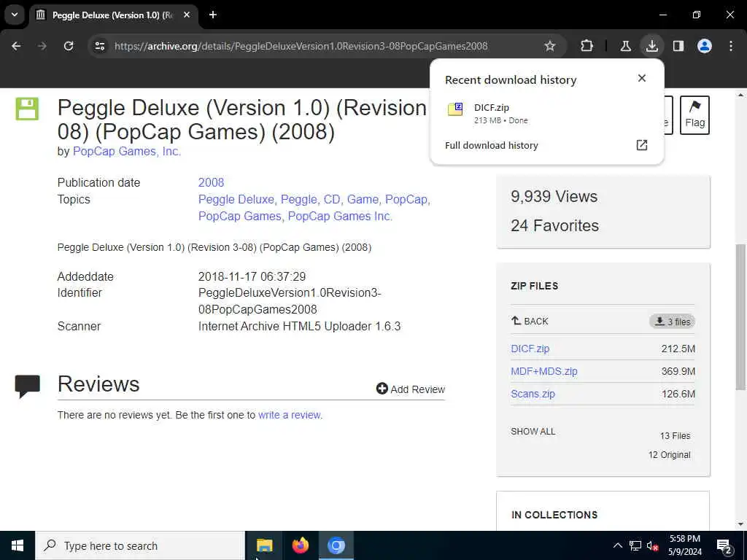
Task: Click the 369.9M size text
Action: coord(678,371)
